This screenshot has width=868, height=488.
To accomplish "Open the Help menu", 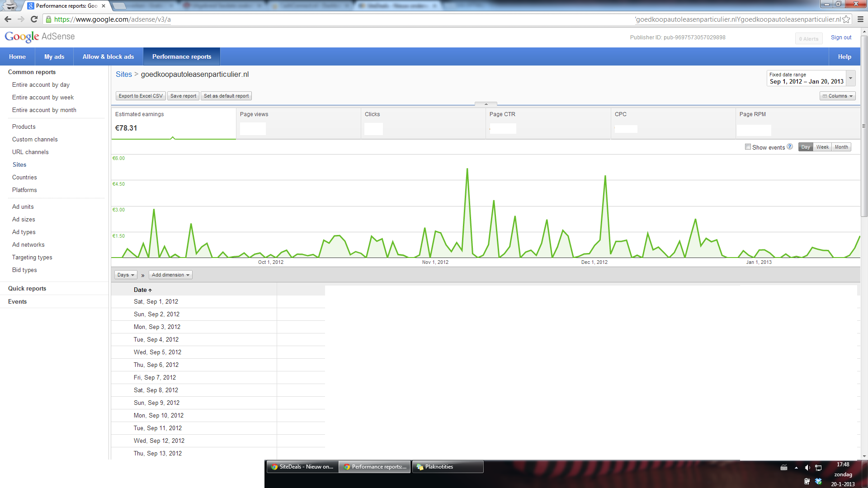I will [x=844, y=56].
